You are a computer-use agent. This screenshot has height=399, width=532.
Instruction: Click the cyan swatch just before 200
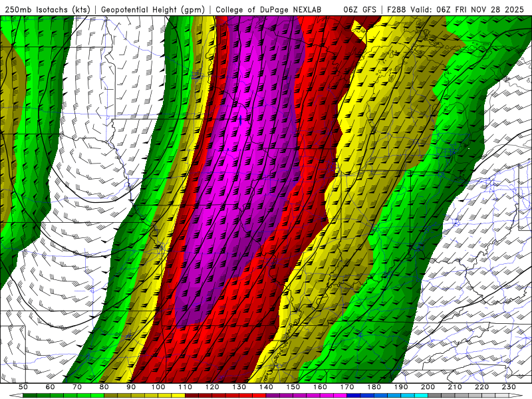[x=421, y=396]
